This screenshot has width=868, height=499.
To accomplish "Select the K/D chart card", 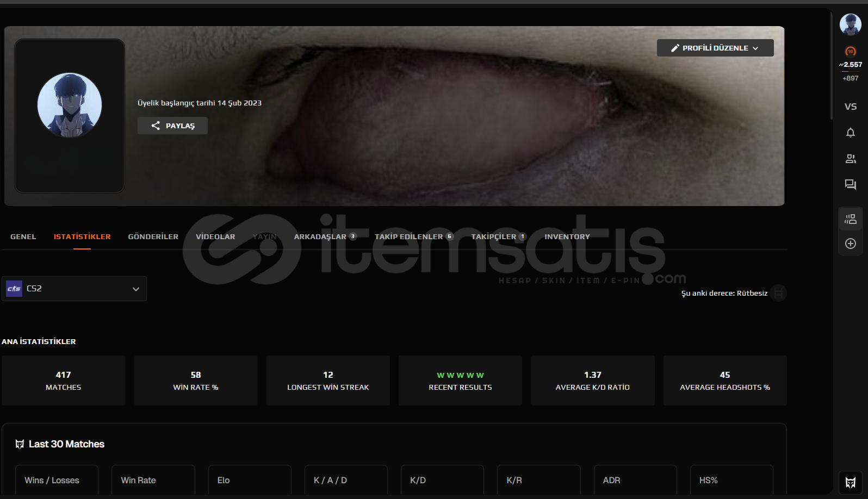I will [x=442, y=481].
